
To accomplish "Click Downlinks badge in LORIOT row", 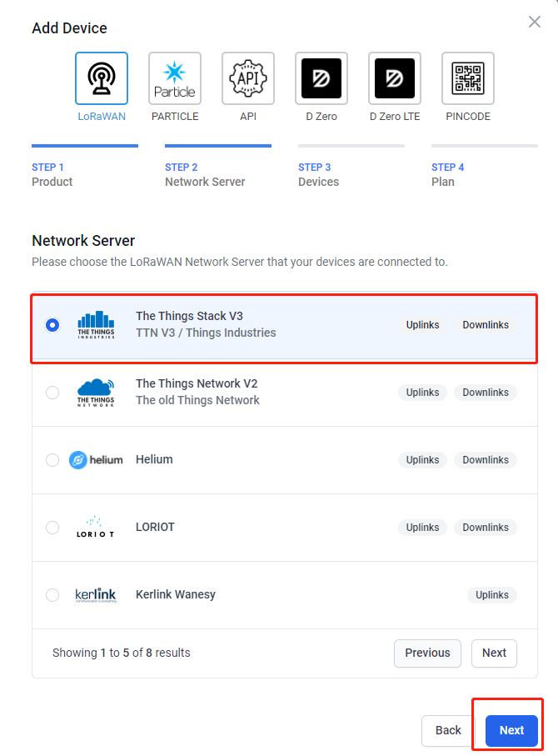I will 486,528.
